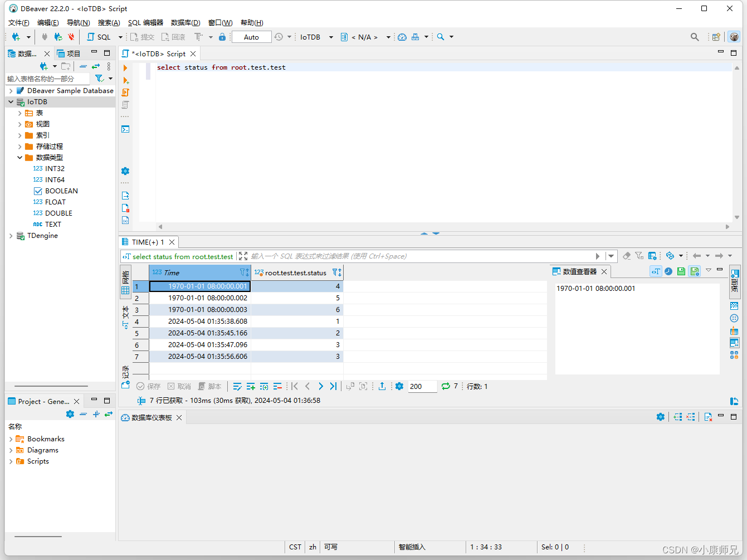
Task: Open a new SQL editor with SQL button
Action: [x=99, y=37]
